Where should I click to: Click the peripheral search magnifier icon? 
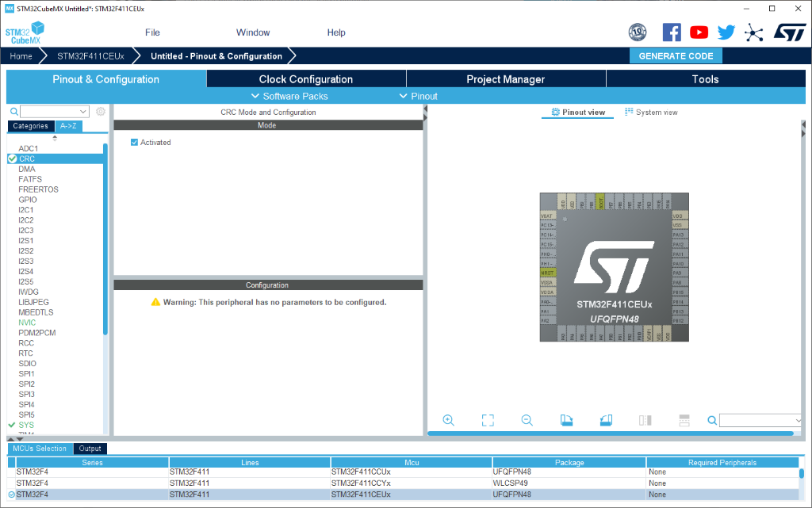point(14,111)
